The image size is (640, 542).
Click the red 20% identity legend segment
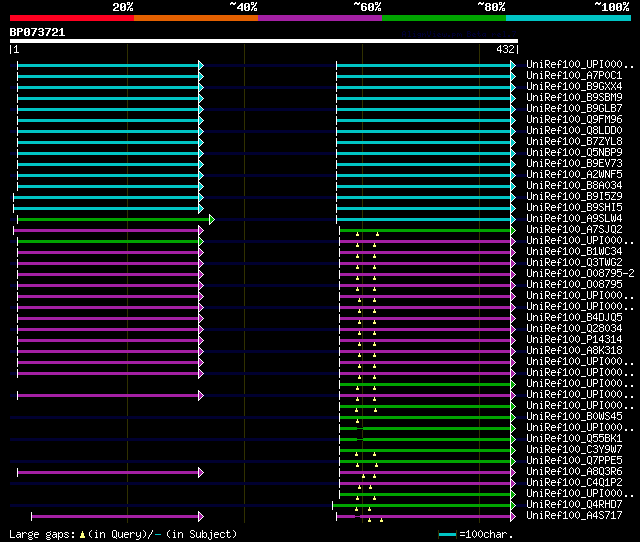71,18
